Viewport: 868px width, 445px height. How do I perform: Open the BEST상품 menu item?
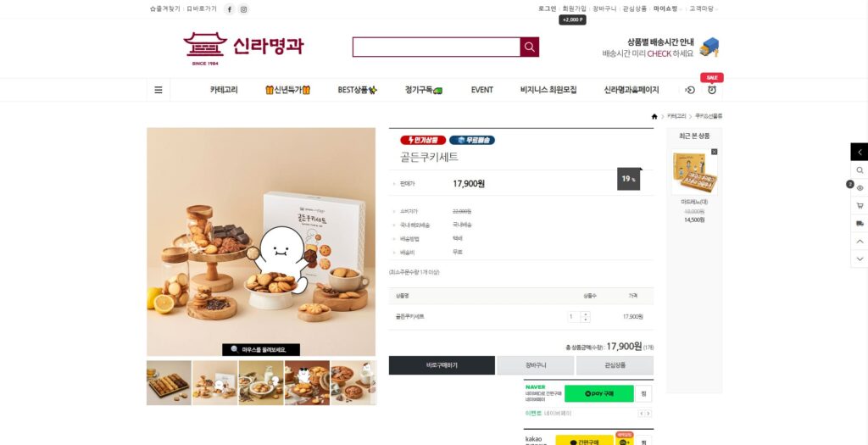(x=357, y=90)
